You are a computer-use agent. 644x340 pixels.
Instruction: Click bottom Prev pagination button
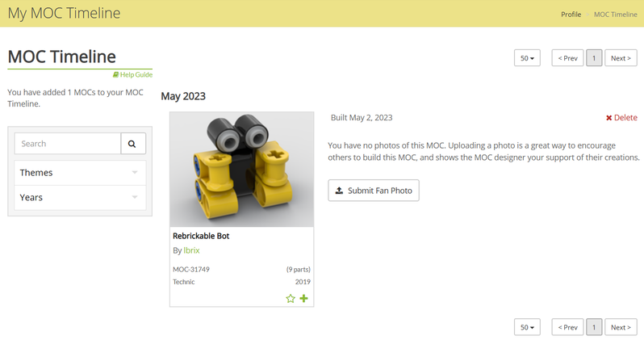click(568, 327)
